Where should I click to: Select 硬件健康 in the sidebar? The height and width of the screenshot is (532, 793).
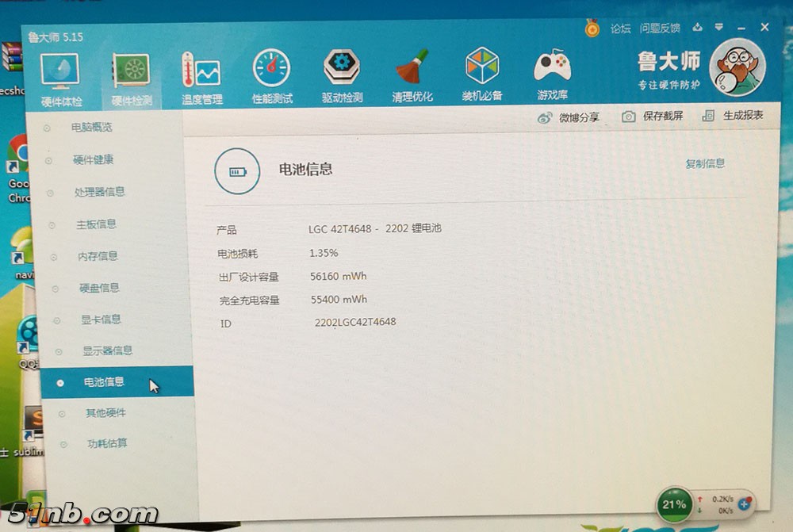93,160
